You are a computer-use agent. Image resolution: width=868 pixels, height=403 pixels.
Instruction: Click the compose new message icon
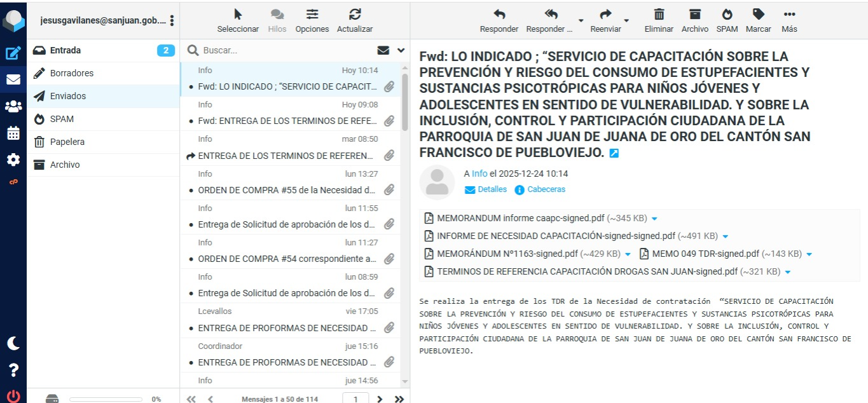(x=13, y=53)
